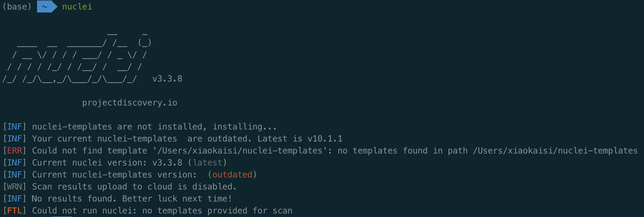Click "Scan results upload to cloud is disabled."

[x=134, y=187]
